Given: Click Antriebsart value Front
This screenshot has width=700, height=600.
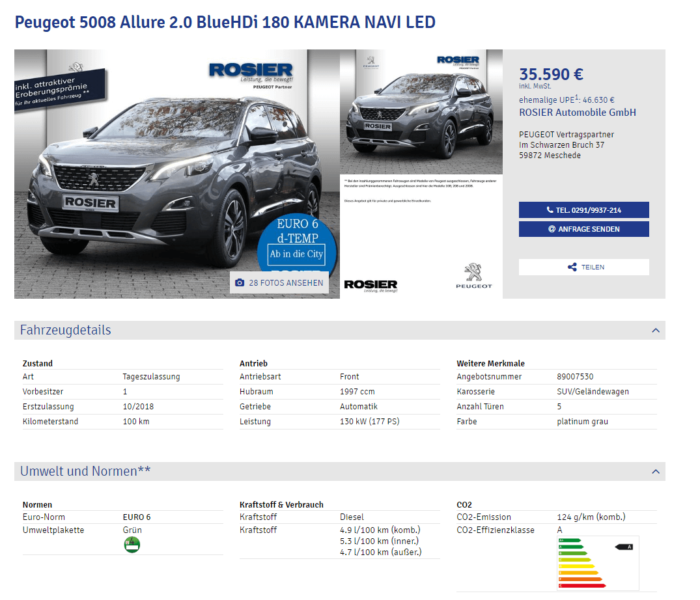Looking at the screenshot, I should (x=350, y=377).
